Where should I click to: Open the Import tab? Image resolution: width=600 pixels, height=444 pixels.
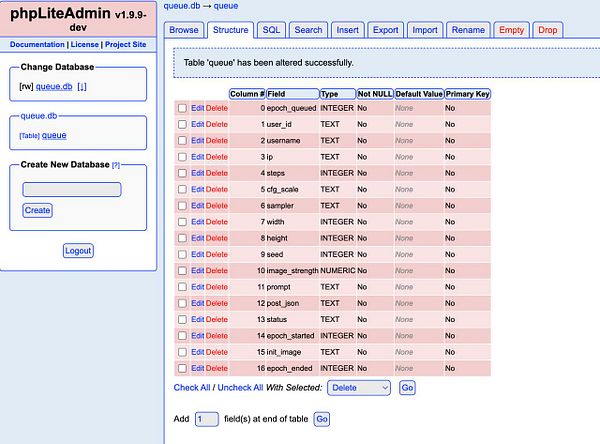(425, 30)
